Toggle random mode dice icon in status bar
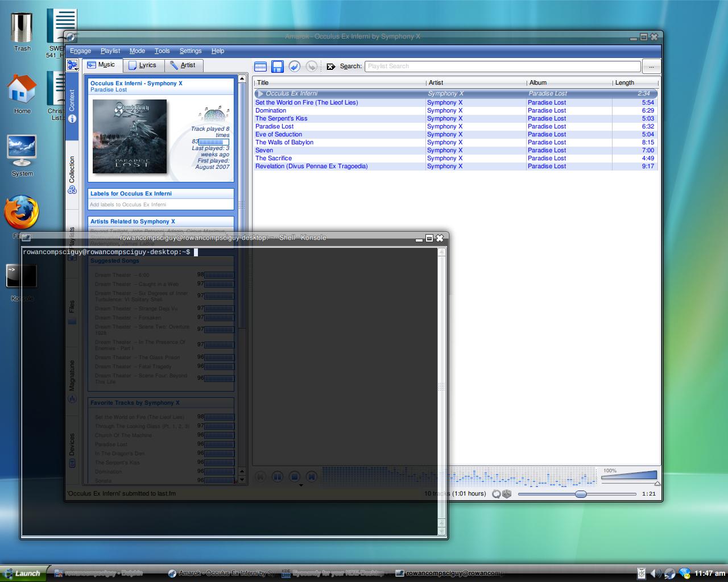Screen dimensions: 728x582 click(507, 494)
